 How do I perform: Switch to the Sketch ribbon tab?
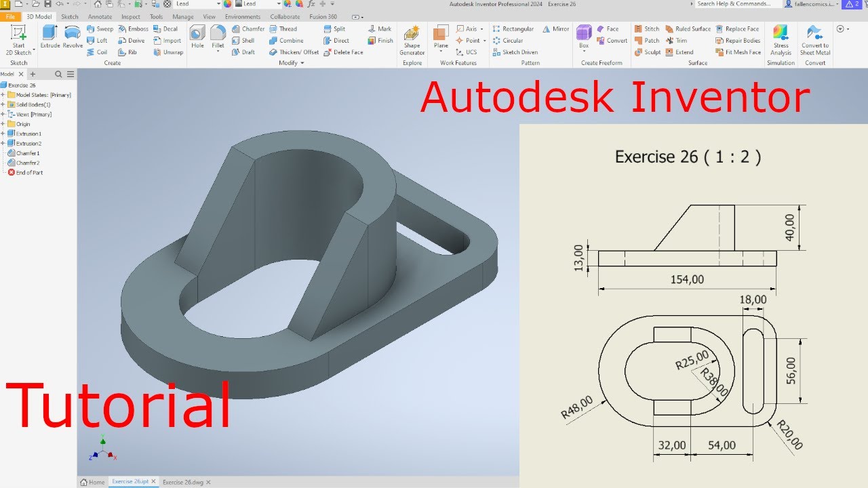pos(69,16)
